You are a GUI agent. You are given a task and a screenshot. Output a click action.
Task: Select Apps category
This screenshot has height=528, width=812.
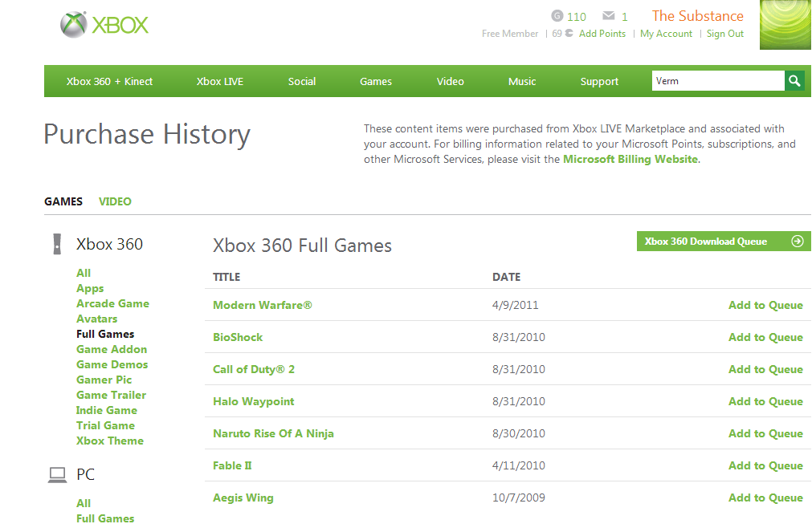click(90, 289)
